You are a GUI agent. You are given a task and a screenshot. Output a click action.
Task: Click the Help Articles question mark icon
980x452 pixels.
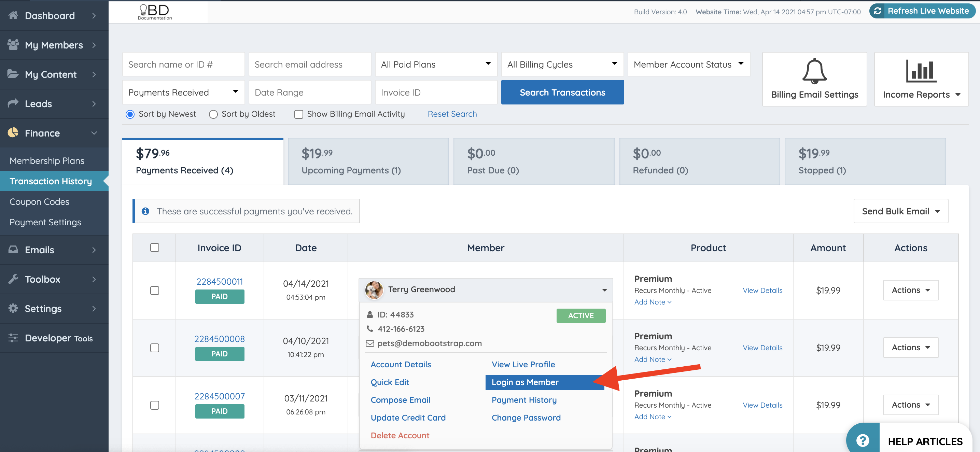click(862, 441)
